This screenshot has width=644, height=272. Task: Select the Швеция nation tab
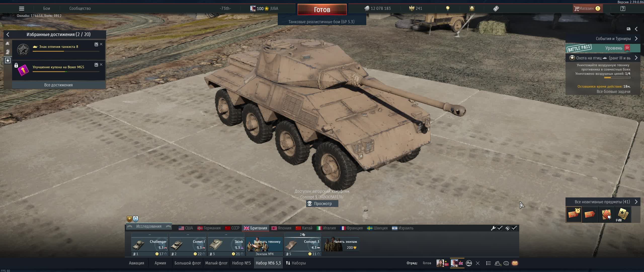click(x=377, y=228)
